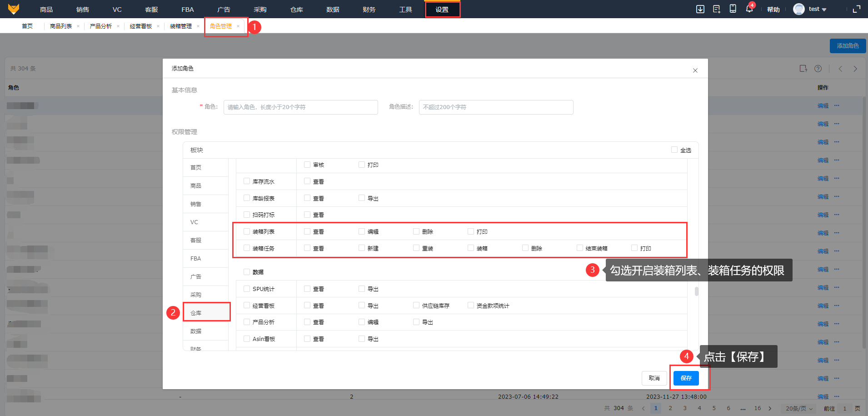The height and width of the screenshot is (416, 868).
Task: Check the 数据 section checkbox
Action: click(x=247, y=272)
